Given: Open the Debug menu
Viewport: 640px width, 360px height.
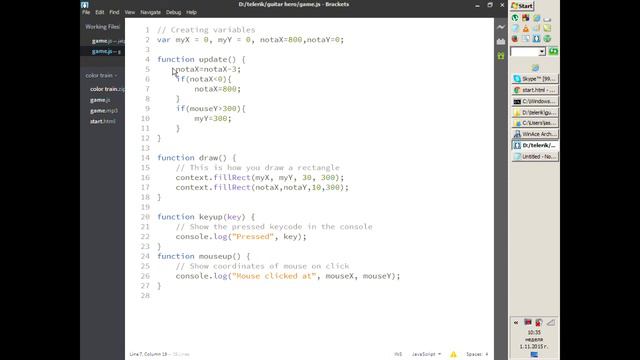Looking at the screenshot, I should [x=173, y=12].
